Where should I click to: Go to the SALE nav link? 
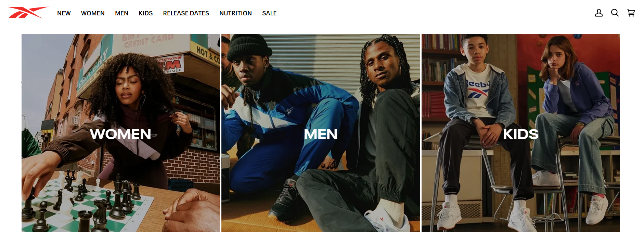click(x=269, y=13)
